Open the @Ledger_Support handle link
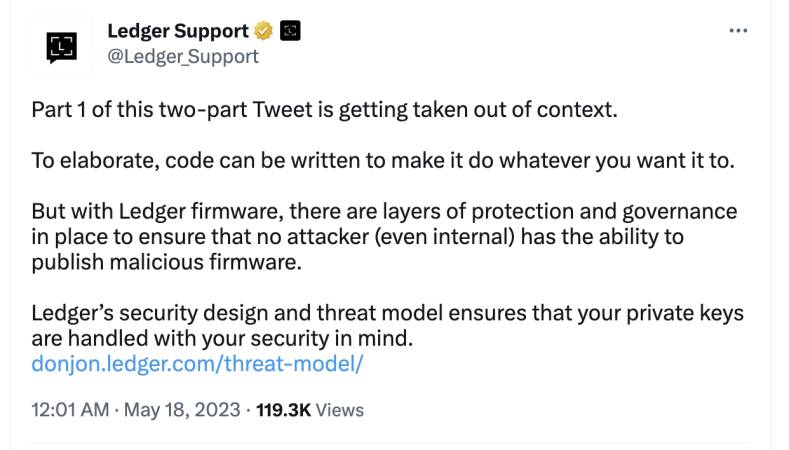Screen dimensions: 789x450 tap(183, 56)
